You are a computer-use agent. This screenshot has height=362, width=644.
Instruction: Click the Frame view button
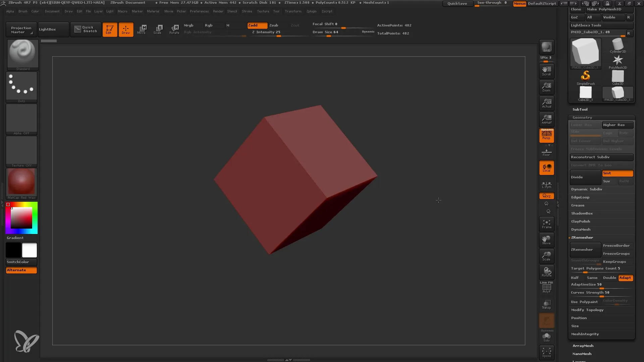(547, 224)
